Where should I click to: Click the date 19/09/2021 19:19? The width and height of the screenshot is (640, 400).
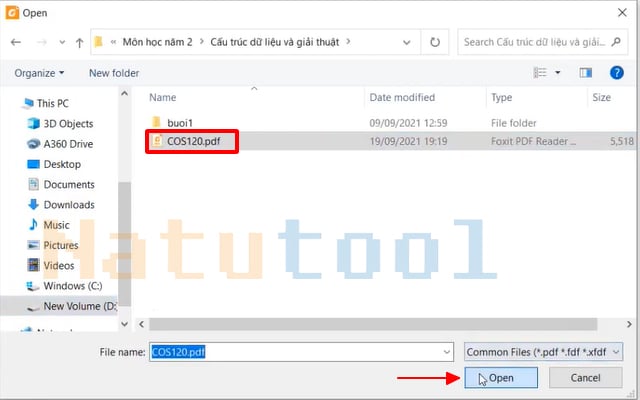(408, 142)
